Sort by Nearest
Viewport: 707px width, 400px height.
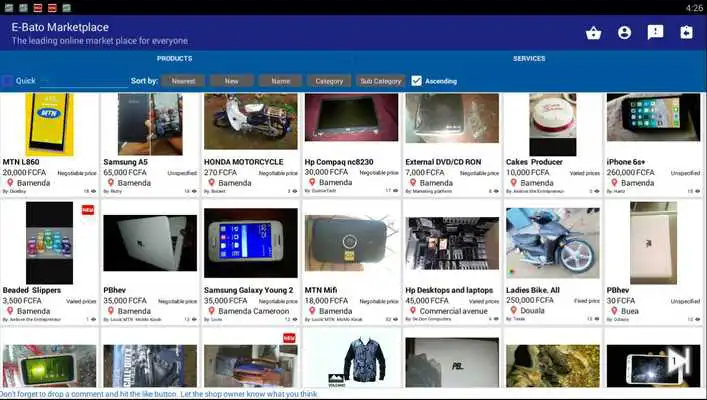tap(183, 81)
